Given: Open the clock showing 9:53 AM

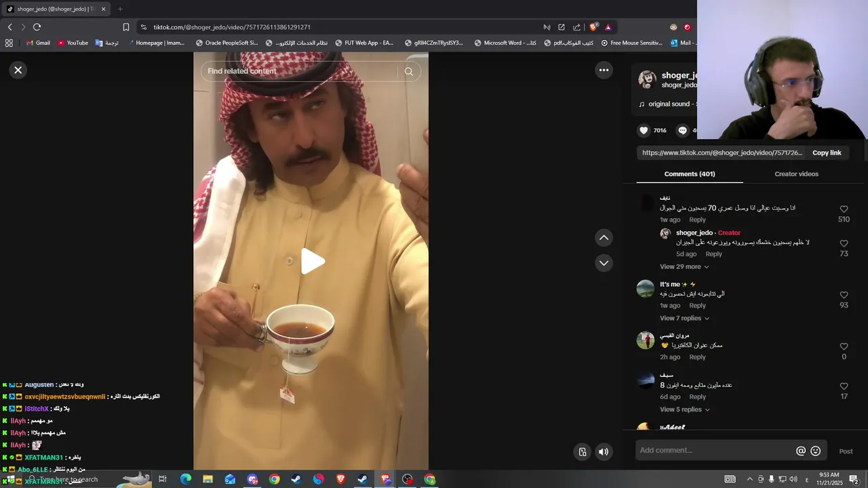Looking at the screenshot, I should [x=829, y=479].
